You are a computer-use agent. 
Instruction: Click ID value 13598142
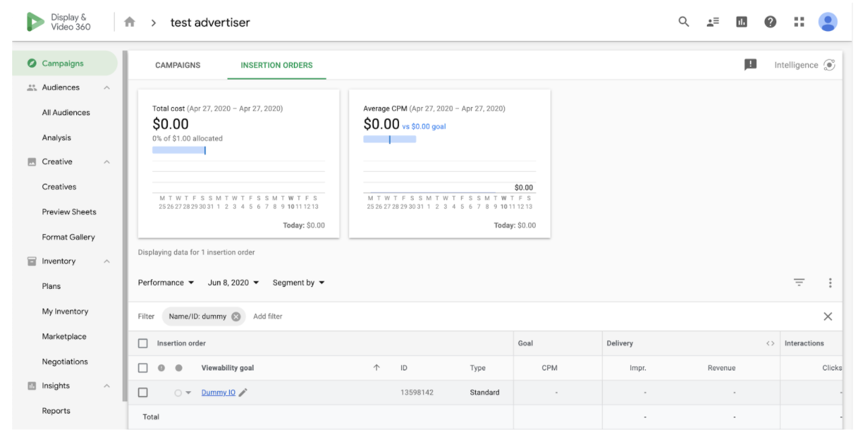[416, 393]
